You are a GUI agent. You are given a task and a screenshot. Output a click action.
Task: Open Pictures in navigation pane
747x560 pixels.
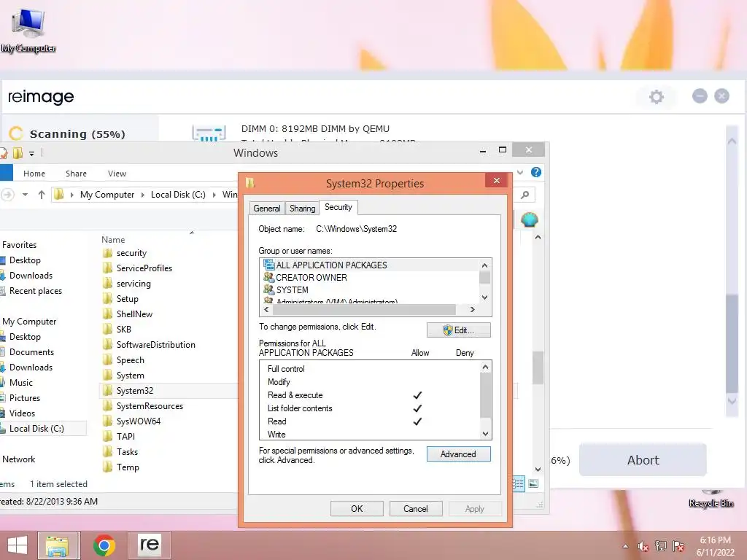tap(25, 398)
